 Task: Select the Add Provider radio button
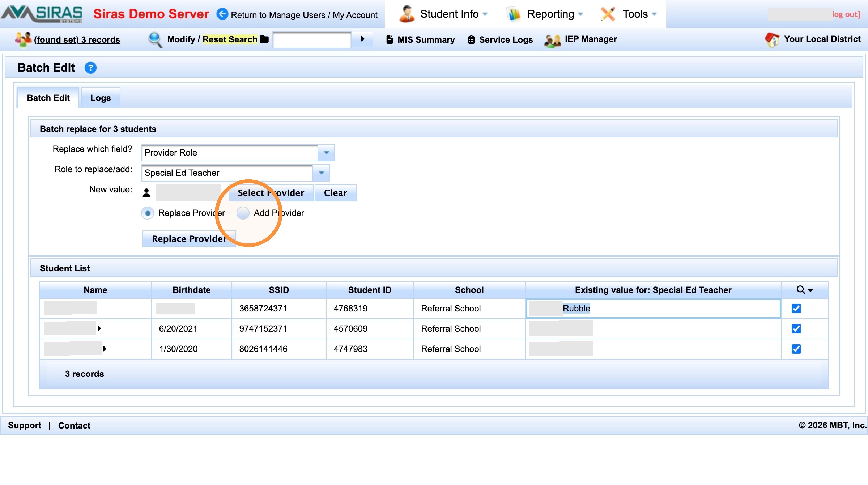(x=243, y=213)
